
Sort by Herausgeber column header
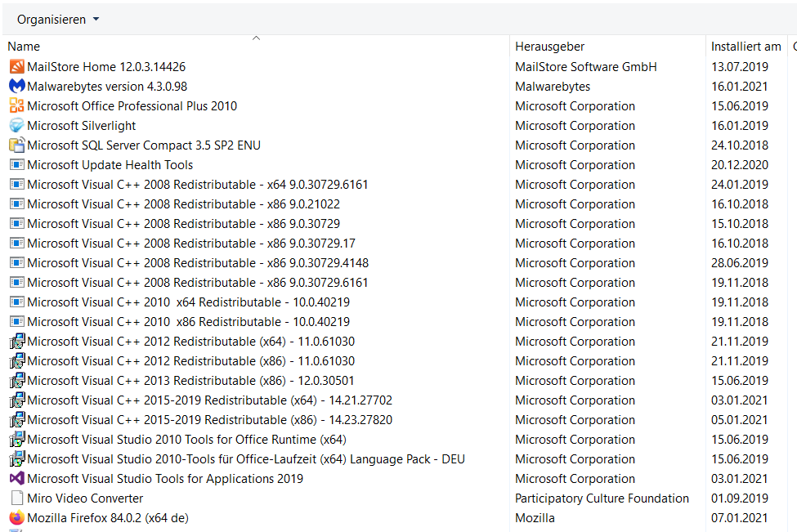549,47
